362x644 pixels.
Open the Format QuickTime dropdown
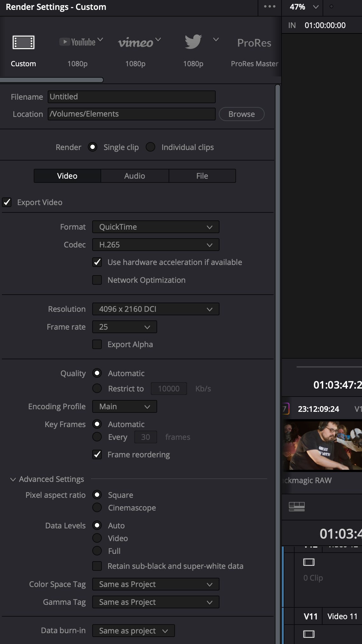pos(156,227)
